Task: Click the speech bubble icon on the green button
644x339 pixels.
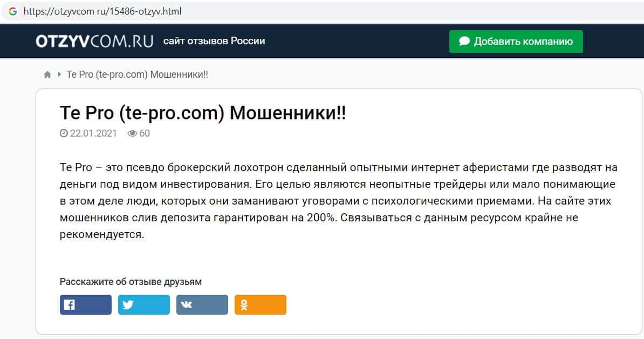Action: point(464,42)
